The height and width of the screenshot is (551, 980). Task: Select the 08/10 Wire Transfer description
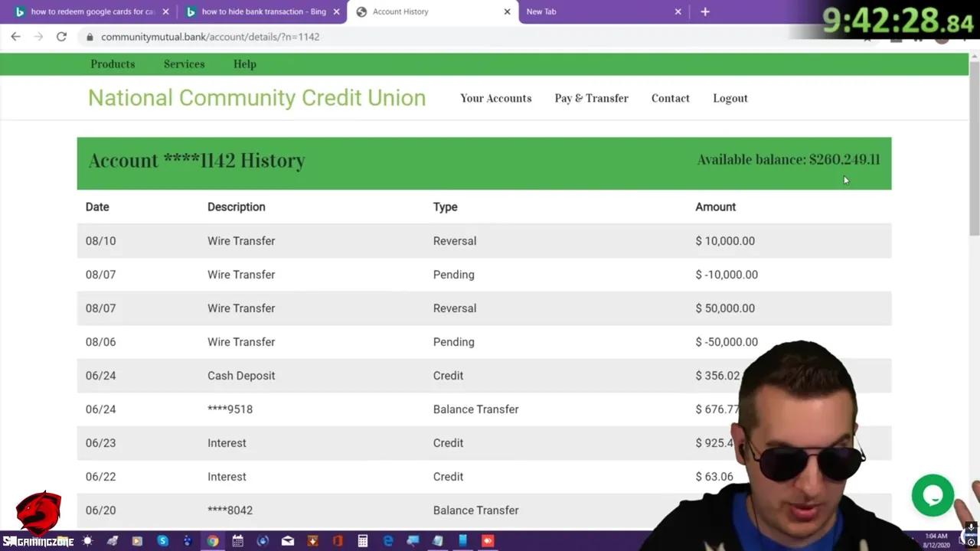click(x=241, y=240)
